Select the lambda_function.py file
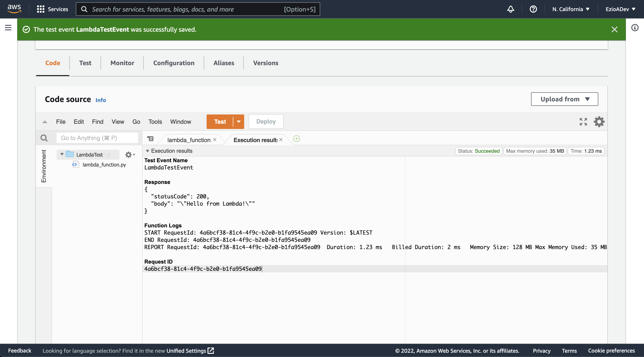The width and height of the screenshot is (644, 357). point(104,164)
